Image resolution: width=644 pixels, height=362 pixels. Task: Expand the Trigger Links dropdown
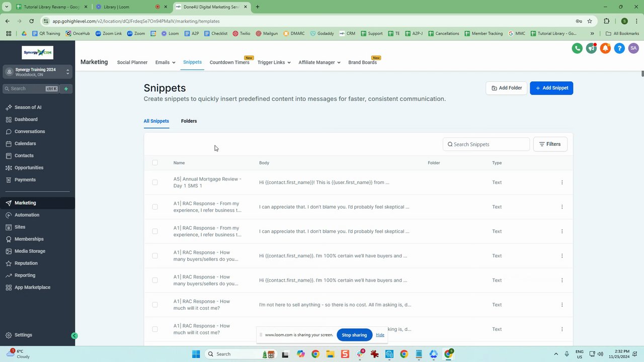(x=274, y=62)
